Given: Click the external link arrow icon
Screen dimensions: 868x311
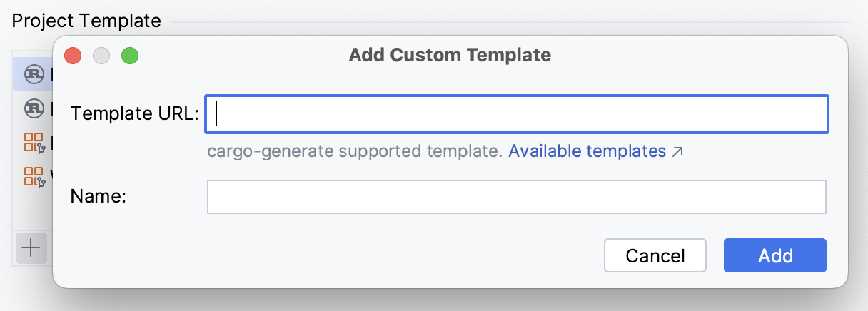Looking at the screenshot, I should (x=677, y=151).
